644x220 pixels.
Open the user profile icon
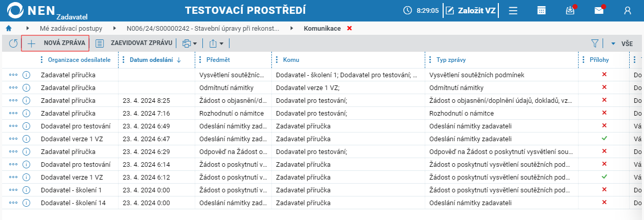tap(628, 11)
